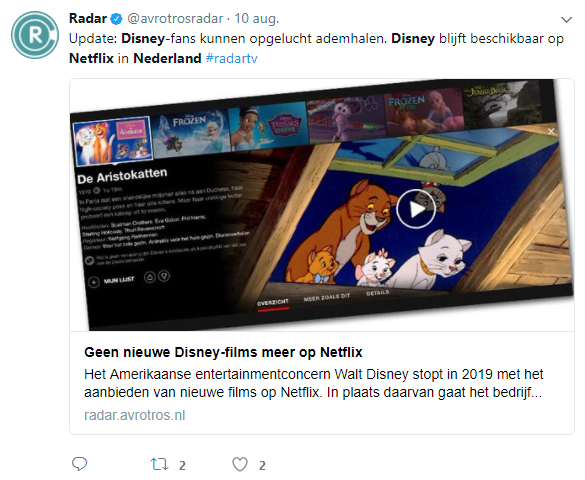Viewport: 585px width, 480px height.
Task: Select the Jungle Book thumbnail
Action: tap(501, 103)
